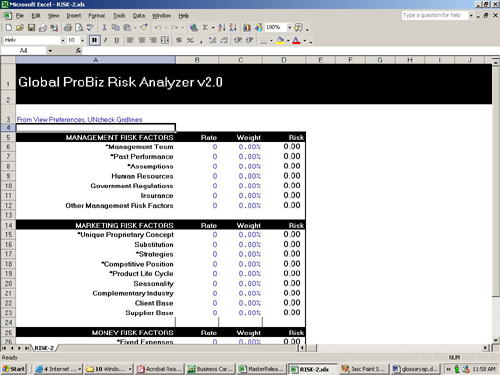Viewport: 500px width, 375px height.
Task: Open the Insert menu
Action: pos(74,16)
